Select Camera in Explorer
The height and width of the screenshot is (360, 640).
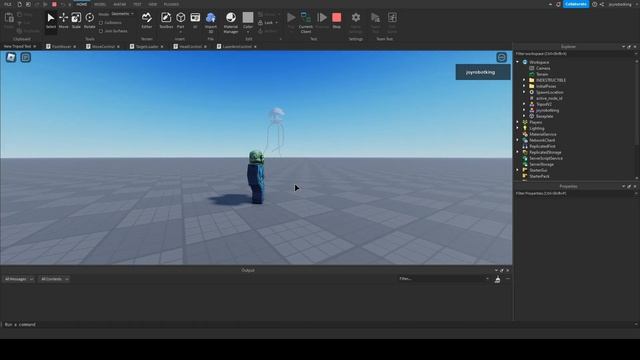tap(543, 68)
